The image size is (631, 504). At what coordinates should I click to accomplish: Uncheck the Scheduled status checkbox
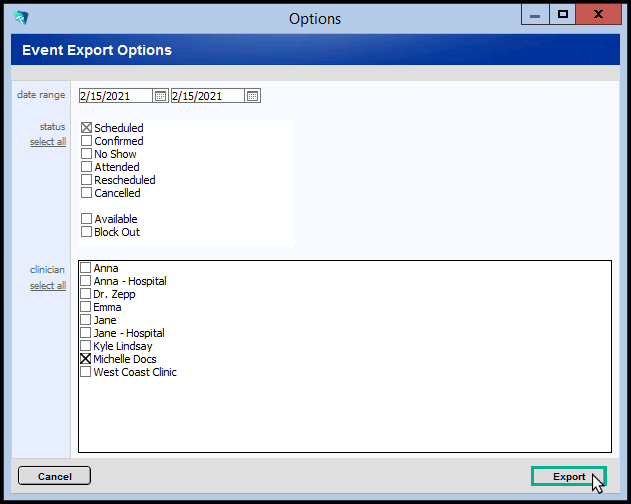(x=86, y=128)
